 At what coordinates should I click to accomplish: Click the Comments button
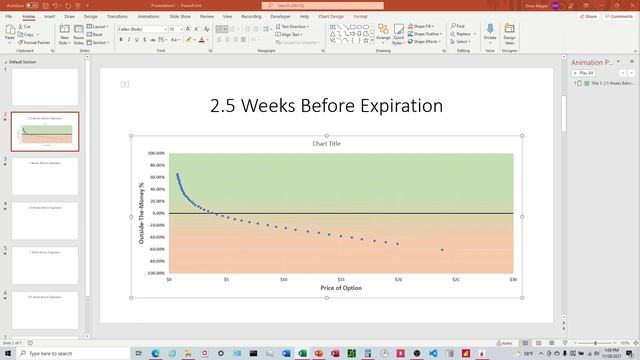619,17
